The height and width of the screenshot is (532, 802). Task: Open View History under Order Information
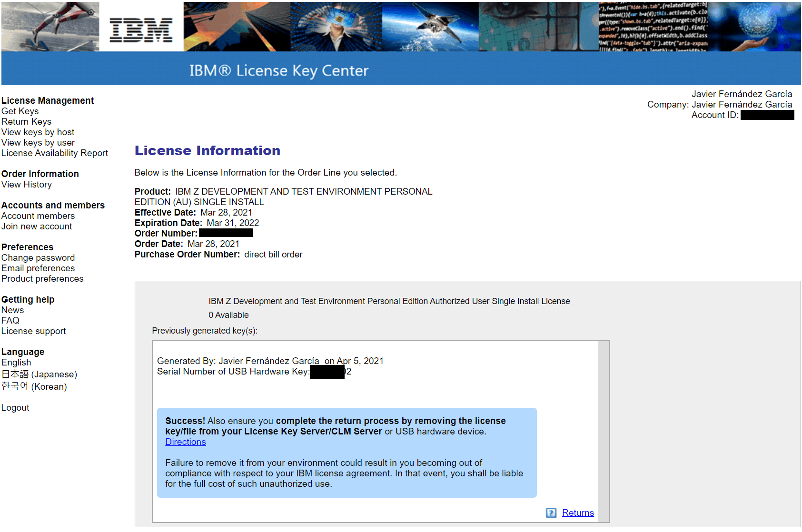pos(26,184)
